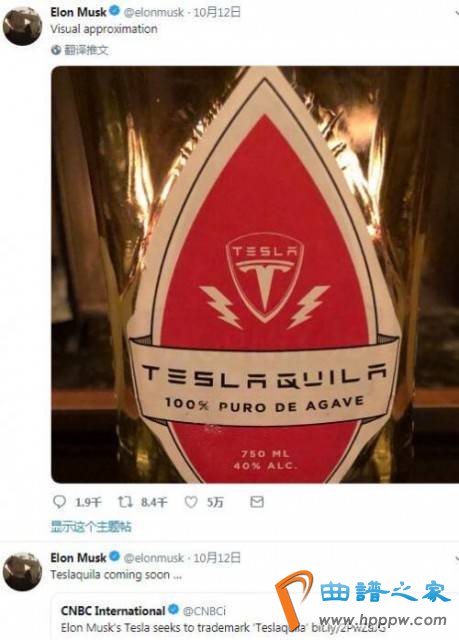Open Elon Musk avatar on second tweet
The image size is (459, 640).
tap(22, 571)
